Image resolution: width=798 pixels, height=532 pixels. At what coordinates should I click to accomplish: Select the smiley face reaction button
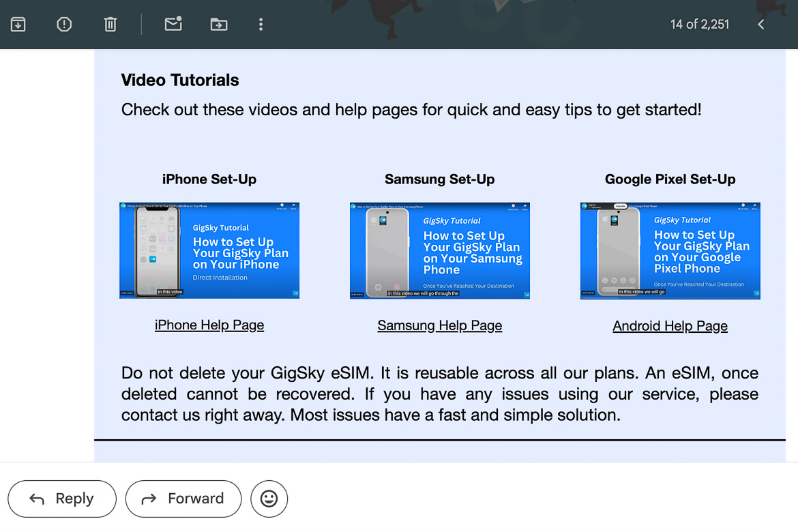[269, 499]
